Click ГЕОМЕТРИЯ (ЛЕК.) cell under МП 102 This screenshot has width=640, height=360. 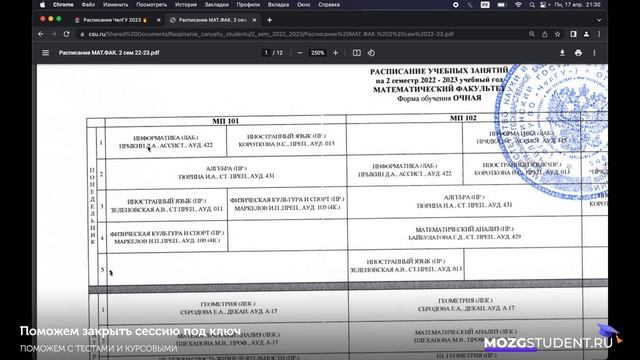[466, 305]
